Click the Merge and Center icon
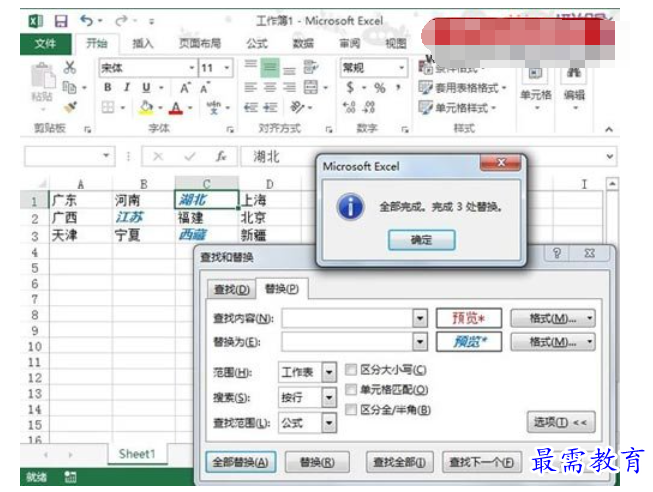 coord(311,87)
